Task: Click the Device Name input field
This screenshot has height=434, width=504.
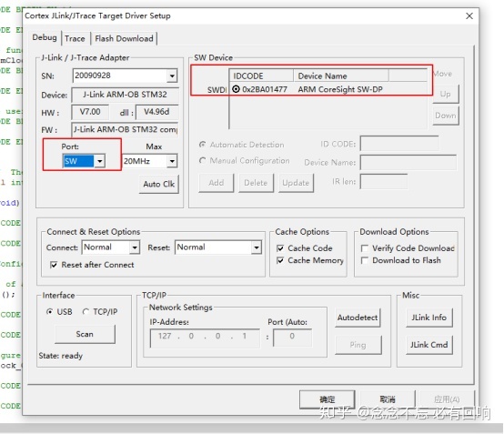Action: click(408, 162)
